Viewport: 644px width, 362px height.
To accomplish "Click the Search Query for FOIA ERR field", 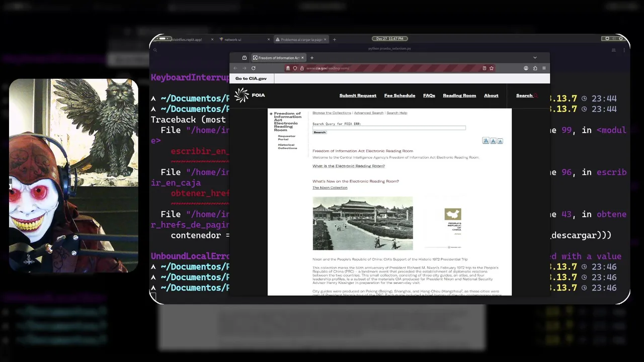I will (389, 128).
